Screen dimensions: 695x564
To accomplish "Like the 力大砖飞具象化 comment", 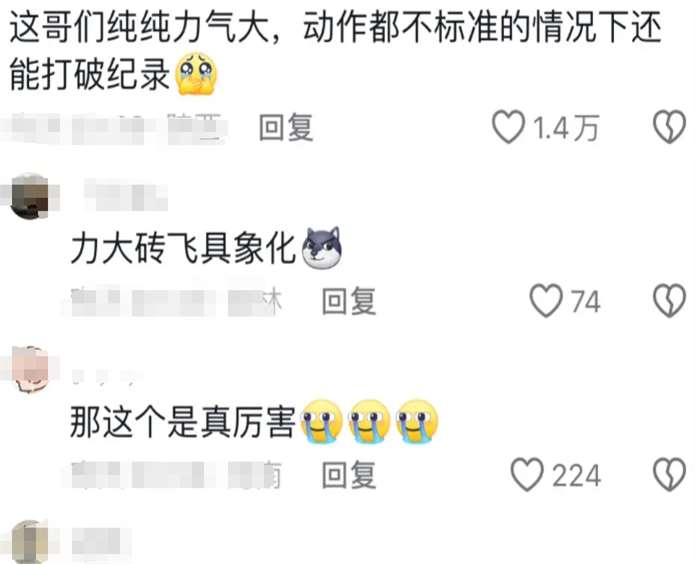I will pos(546,301).
